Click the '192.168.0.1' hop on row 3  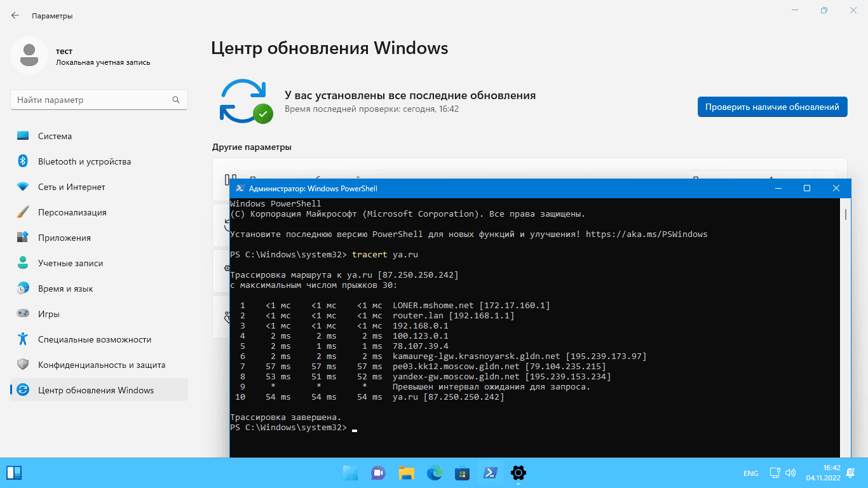coord(420,325)
